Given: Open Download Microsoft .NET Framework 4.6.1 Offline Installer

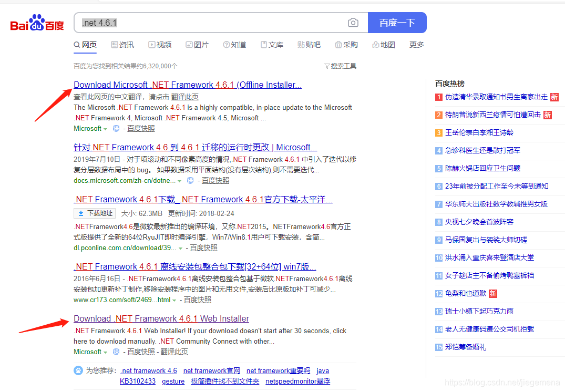Looking at the screenshot, I should pos(188,85).
